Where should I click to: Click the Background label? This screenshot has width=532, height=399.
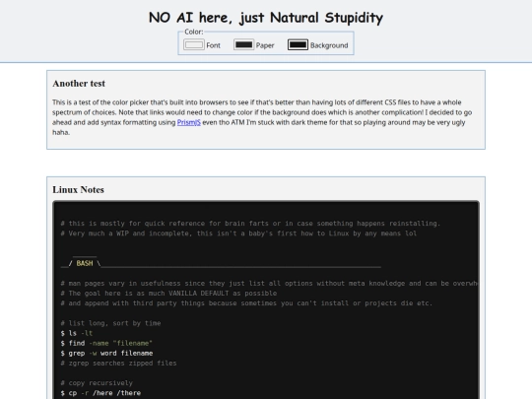point(329,45)
